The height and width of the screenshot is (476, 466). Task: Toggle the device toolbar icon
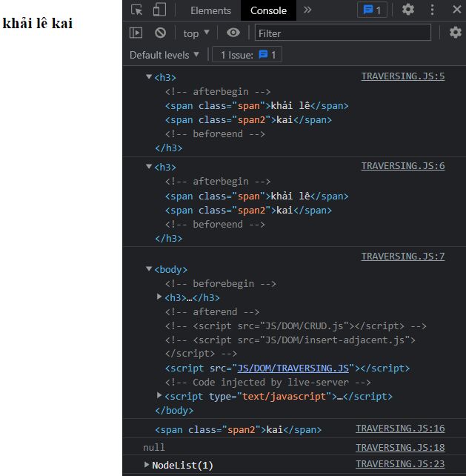click(159, 10)
